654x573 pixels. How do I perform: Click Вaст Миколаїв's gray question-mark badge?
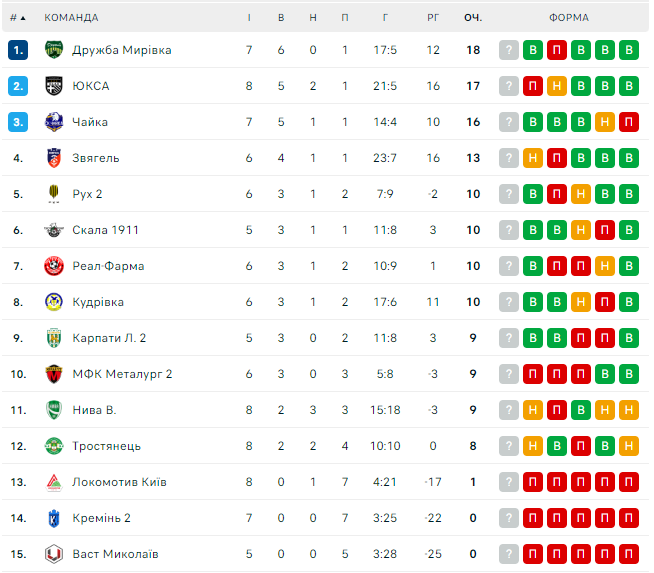[x=509, y=554]
